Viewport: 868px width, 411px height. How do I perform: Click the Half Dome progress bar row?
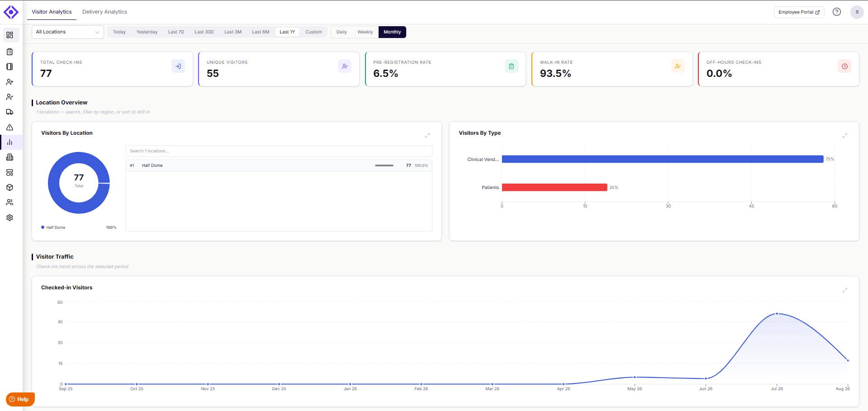click(x=279, y=165)
